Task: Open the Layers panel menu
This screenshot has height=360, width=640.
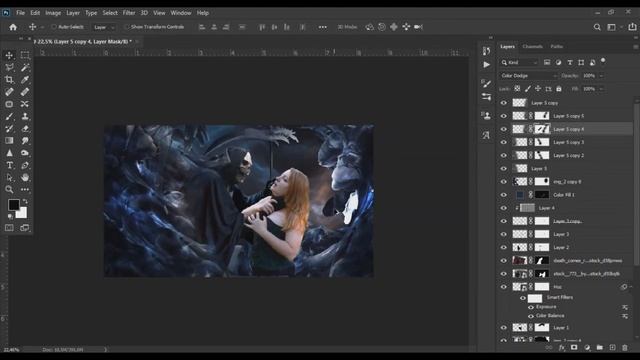Action: pos(636,47)
